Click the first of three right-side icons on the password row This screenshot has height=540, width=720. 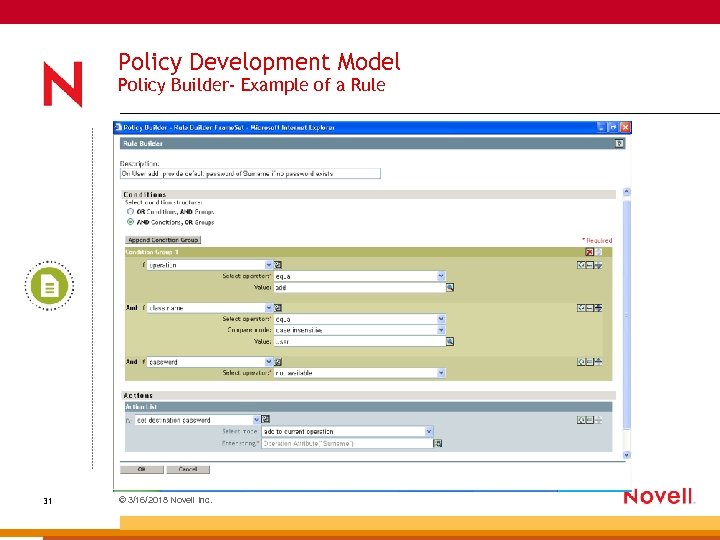click(x=581, y=362)
